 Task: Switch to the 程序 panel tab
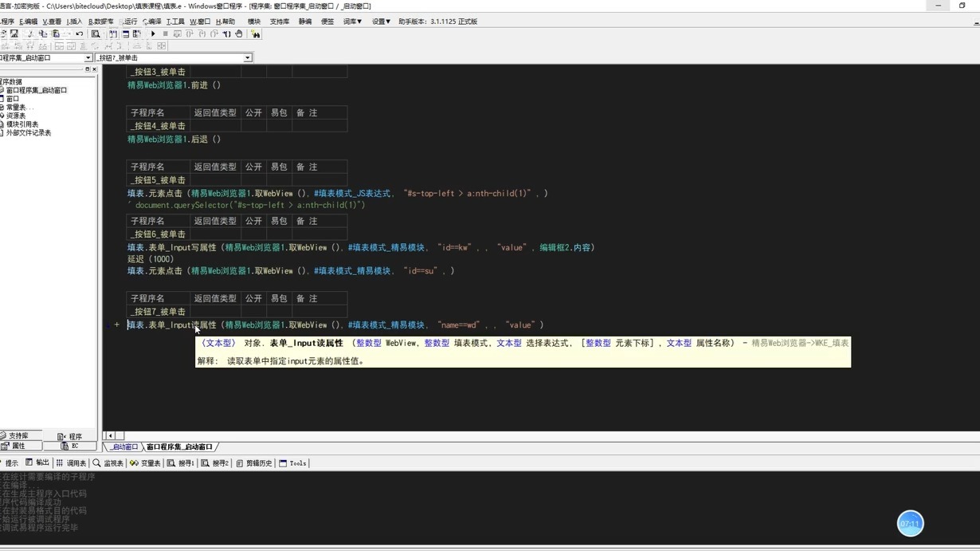pos(72,436)
